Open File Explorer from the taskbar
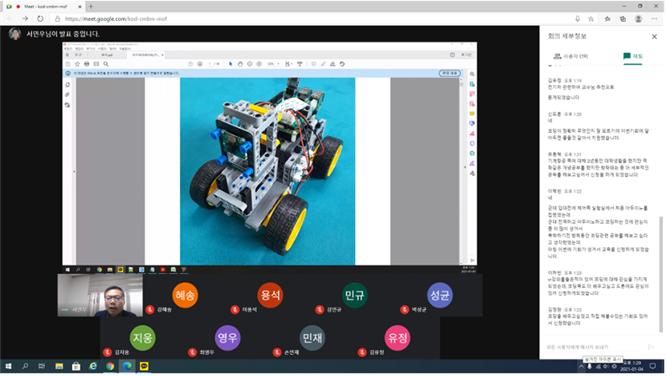 pos(59,366)
